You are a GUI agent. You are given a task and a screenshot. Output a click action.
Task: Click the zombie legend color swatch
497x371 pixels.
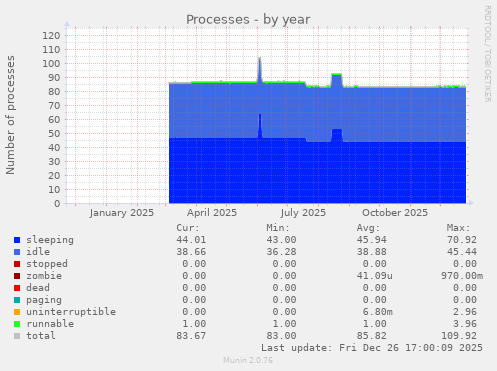pos(17,276)
